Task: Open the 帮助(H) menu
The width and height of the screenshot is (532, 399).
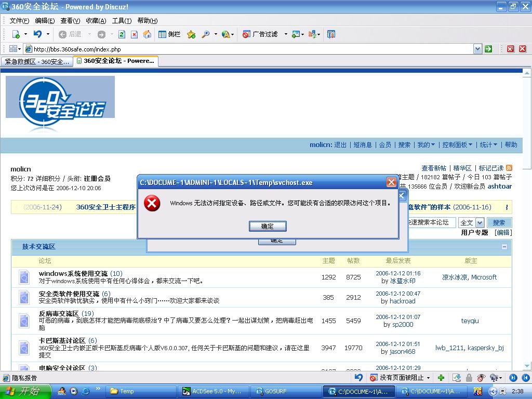Action: pyautogui.click(x=148, y=21)
